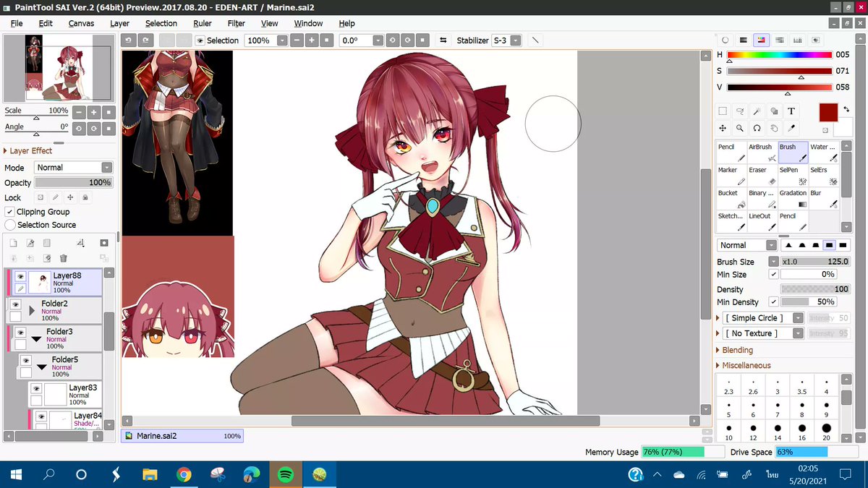Screen dimensions: 868x488
Task: Select the SelPen tool
Action: pos(793,175)
